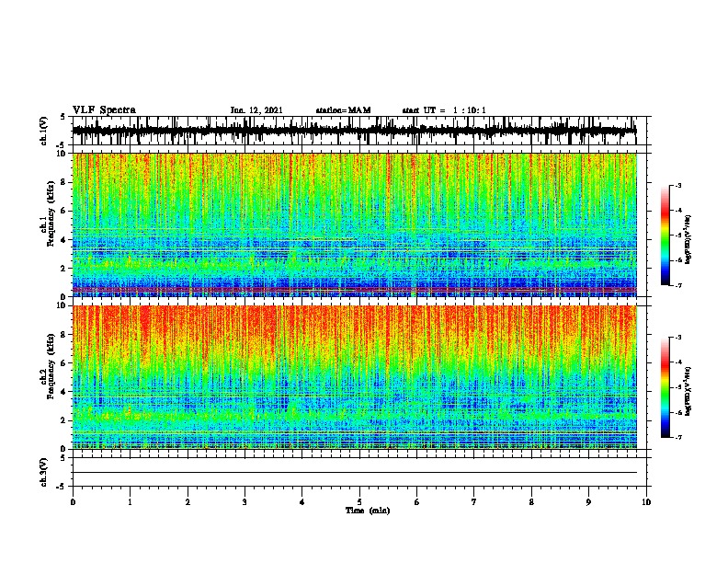Click the "10" tick on the time axis
The image size is (728, 563).
coord(646,502)
